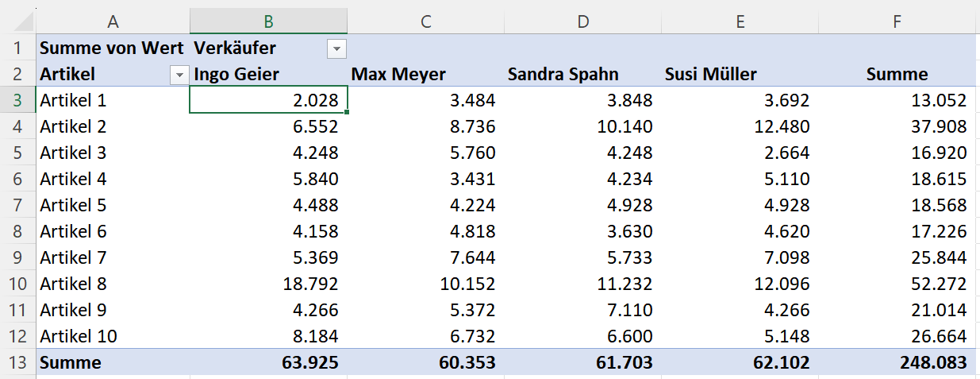Click the grand total cell 248.083

tap(897, 363)
